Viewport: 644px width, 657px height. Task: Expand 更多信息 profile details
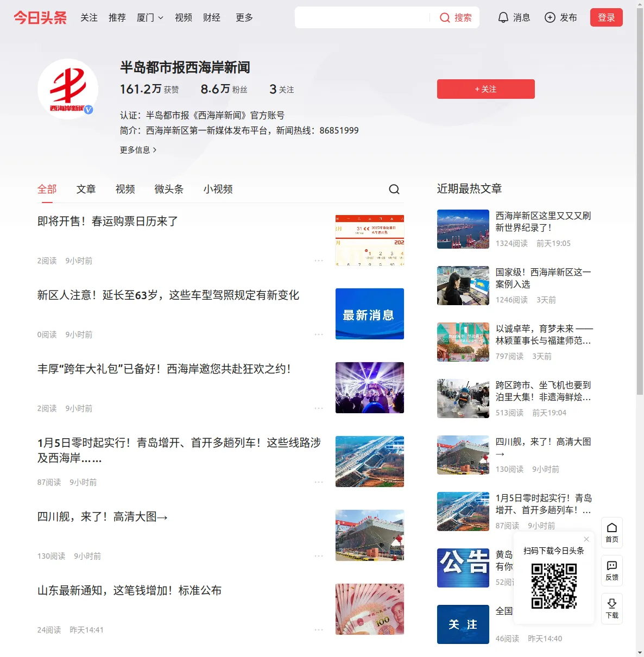point(138,150)
